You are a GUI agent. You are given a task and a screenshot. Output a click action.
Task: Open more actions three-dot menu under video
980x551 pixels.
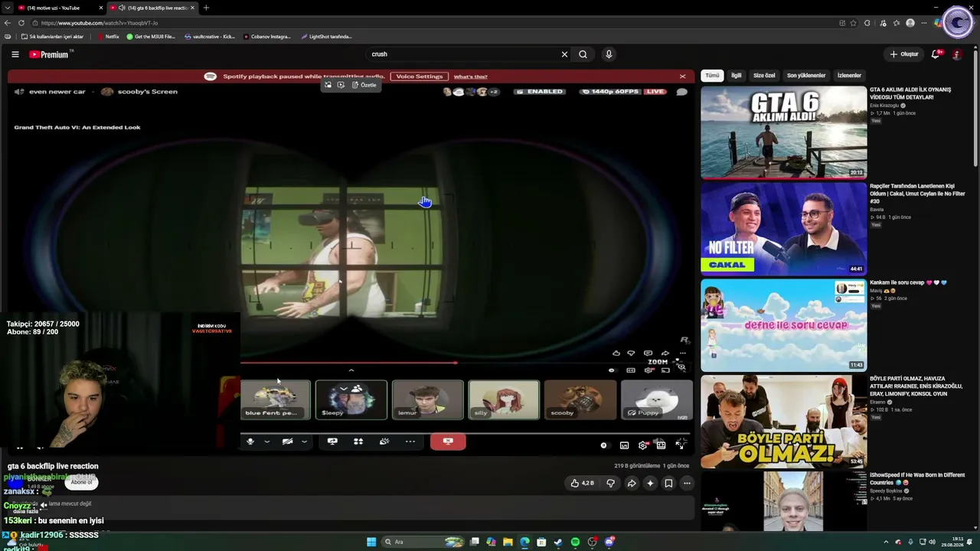[687, 484]
